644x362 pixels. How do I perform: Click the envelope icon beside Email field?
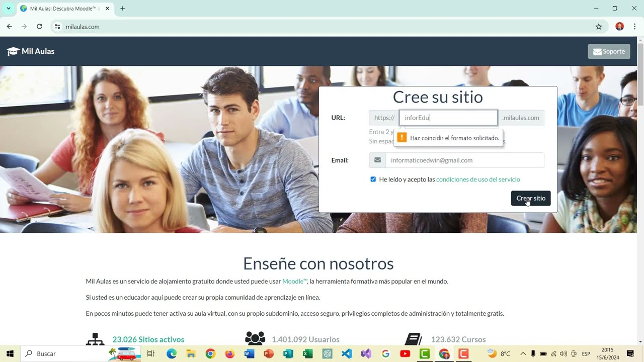pyautogui.click(x=377, y=160)
